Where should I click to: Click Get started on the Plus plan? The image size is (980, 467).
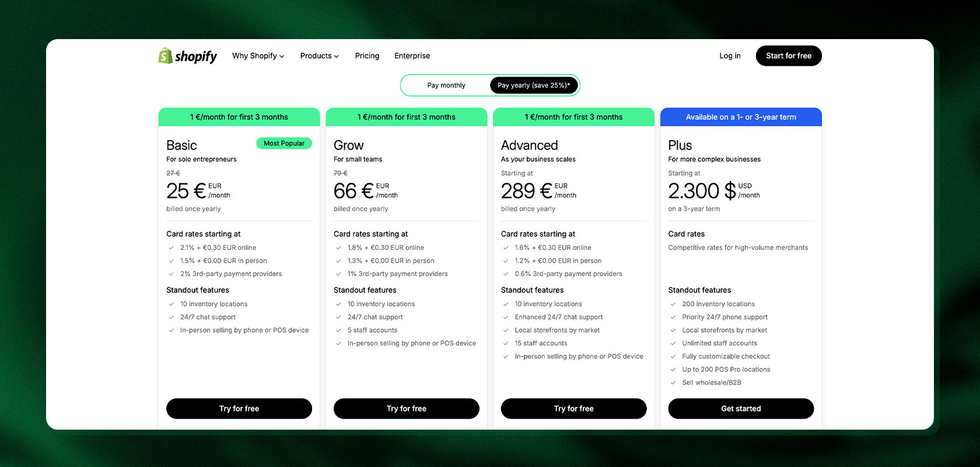741,409
